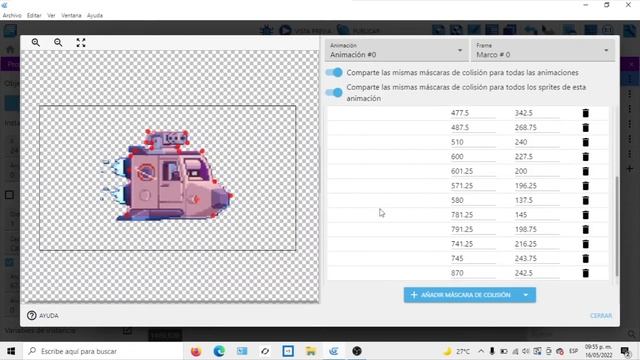This screenshot has width=640, height=360.
Task: Delete the vertex row 487.5, 268.75
Action: click(585, 128)
